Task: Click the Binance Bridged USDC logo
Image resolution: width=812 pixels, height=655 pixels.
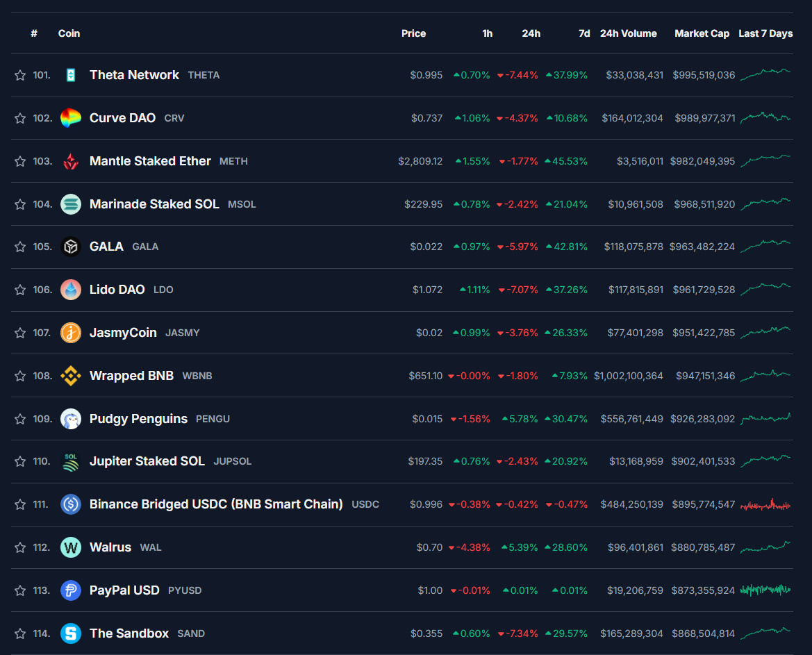Action: click(x=71, y=504)
